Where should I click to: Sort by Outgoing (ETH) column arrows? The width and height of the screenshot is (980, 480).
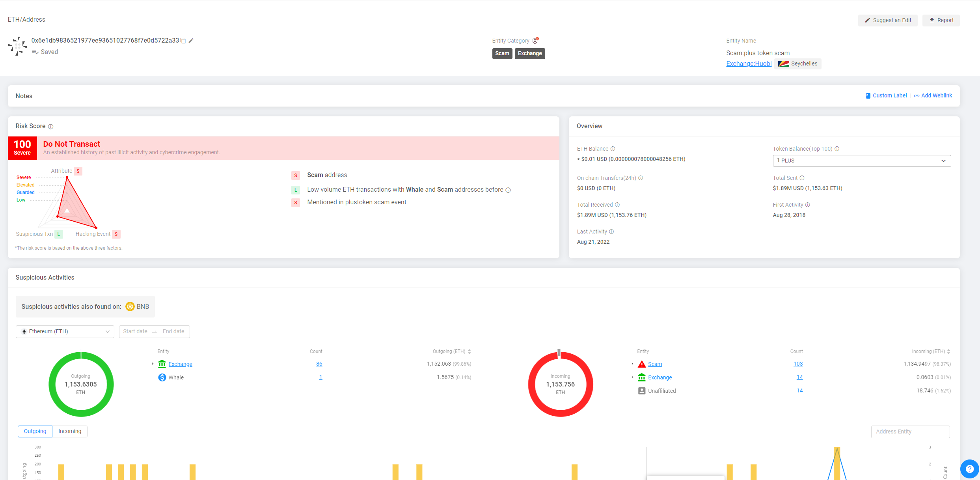[469, 351]
